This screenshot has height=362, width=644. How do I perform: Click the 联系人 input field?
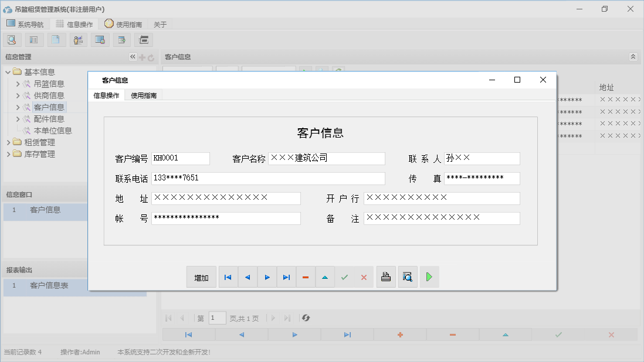(482, 158)
